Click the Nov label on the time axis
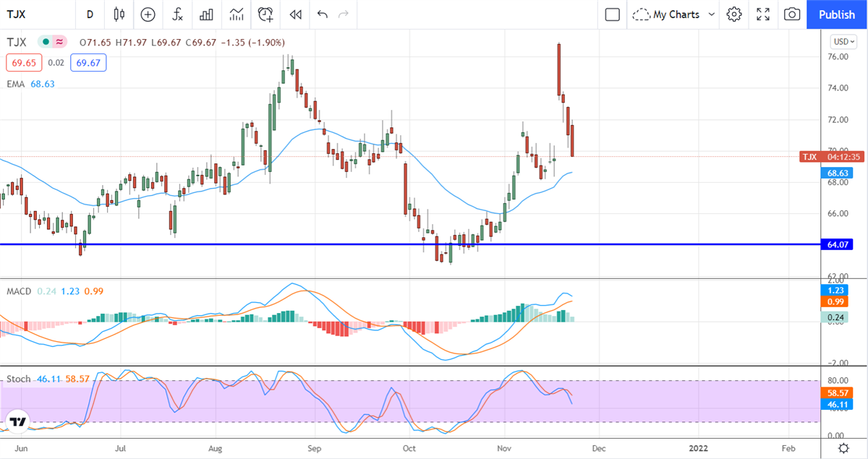868x459 pixels. click(503, 448)
